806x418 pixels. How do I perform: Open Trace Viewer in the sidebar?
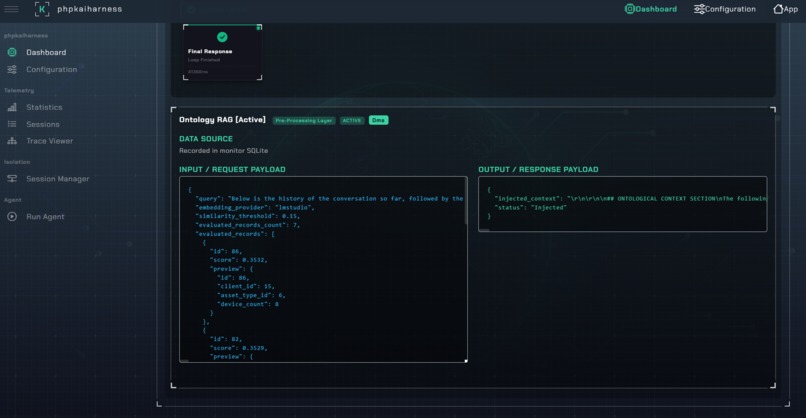[x=49, y=141]
